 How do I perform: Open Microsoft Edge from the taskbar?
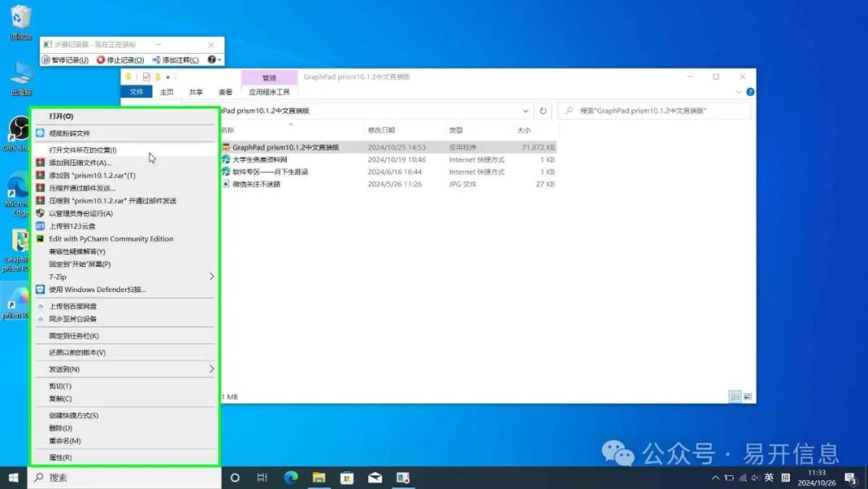tap(291, 478)
